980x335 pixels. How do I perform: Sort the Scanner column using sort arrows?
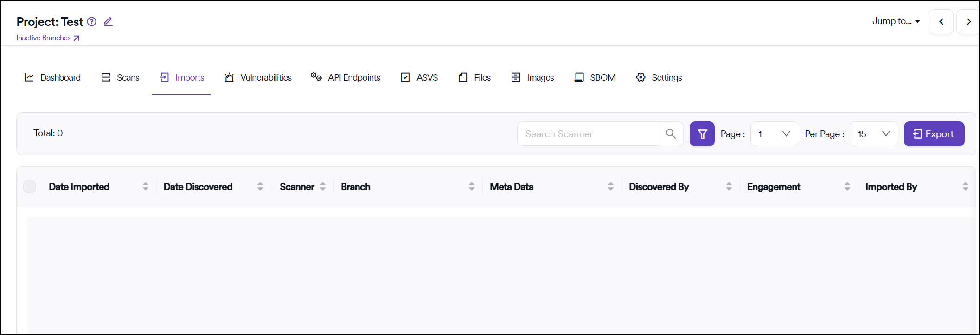(323, 187)
